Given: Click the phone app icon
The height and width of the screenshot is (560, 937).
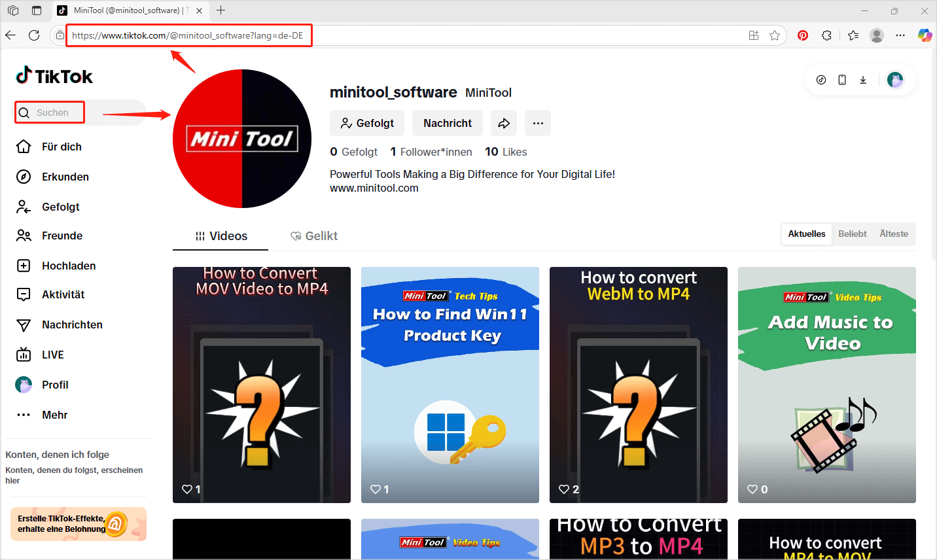Looking at the screenshot, I should coord(842,80).
